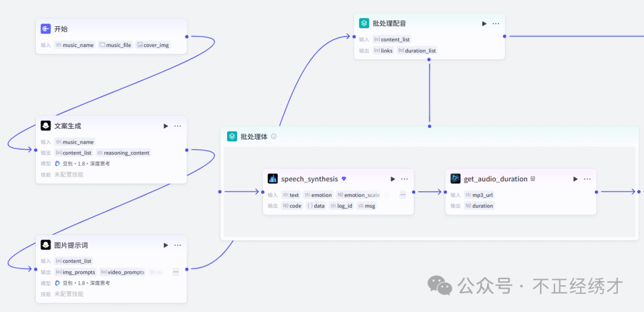
Task: Select the music_file input in 开始 node
Action: point(115,45)
